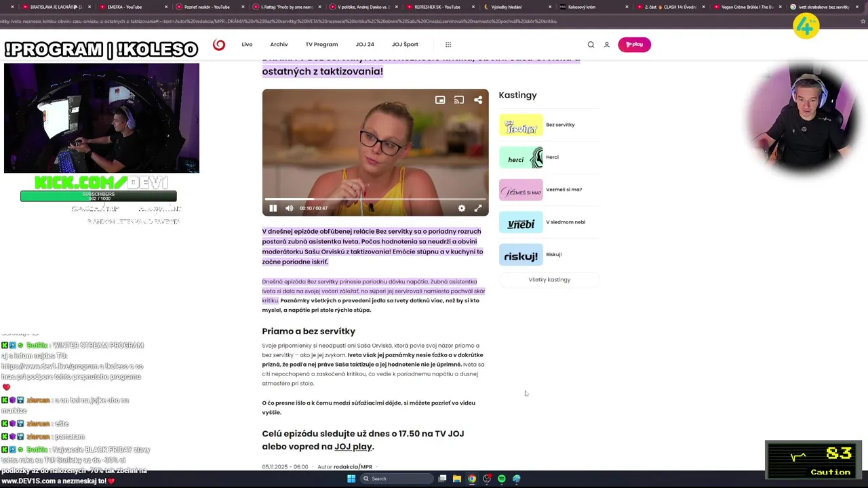Open JOJ 24 in the navigation
This screenshot has width=868, height=488.
click(x=365, y=45)
